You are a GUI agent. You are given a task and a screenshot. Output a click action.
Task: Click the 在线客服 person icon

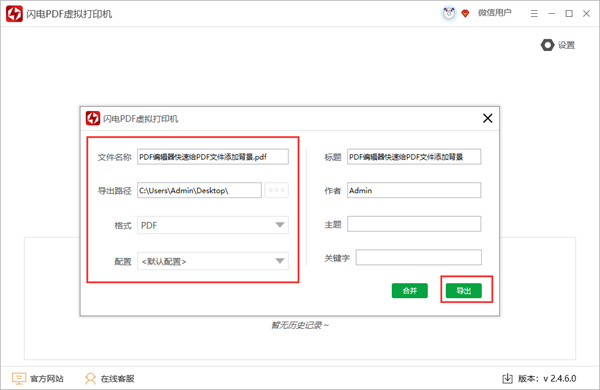point(90,379)
